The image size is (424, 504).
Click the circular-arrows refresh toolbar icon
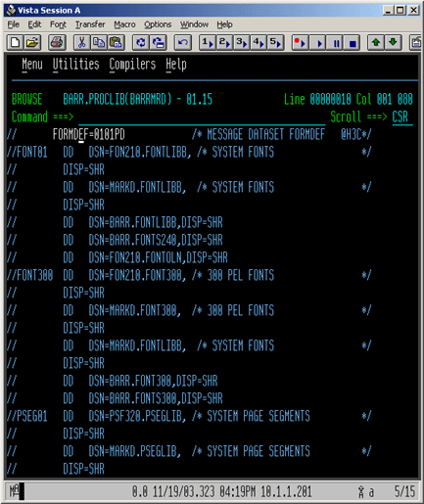141,43
